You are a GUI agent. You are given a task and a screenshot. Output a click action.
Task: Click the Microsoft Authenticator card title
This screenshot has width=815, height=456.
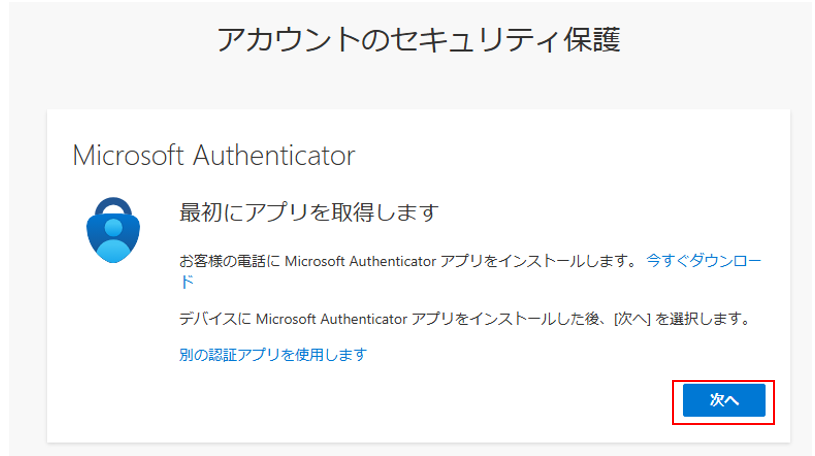coord(214,155)
